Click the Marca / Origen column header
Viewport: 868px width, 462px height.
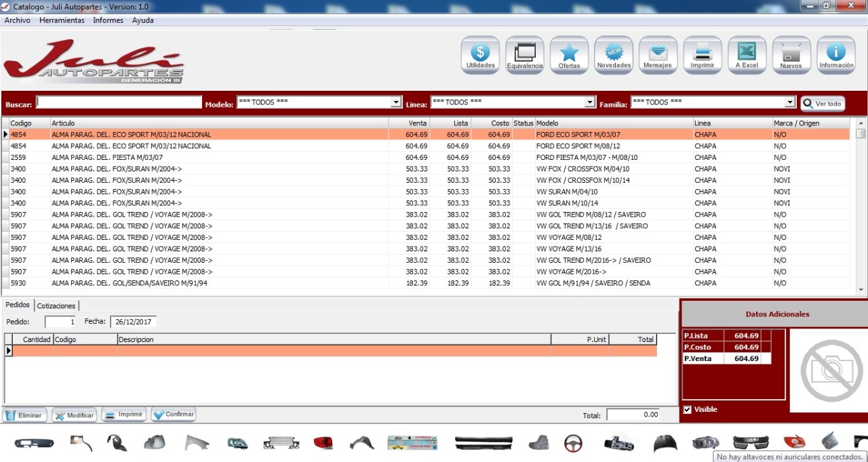tap(811, 123)
